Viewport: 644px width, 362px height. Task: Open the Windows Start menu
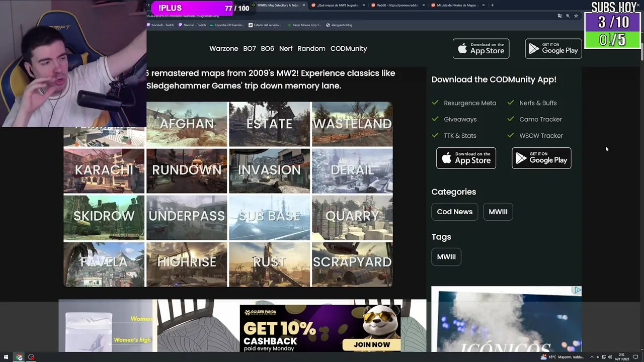(x=6, y=357)
